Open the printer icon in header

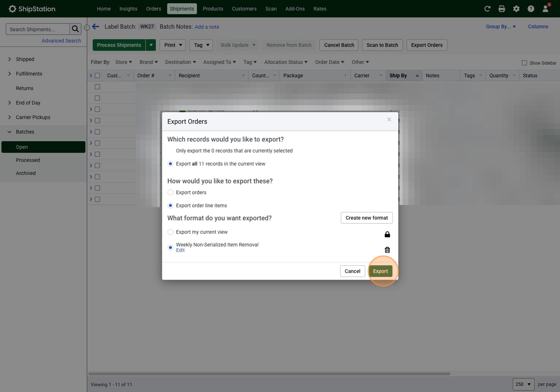point(502,9)
